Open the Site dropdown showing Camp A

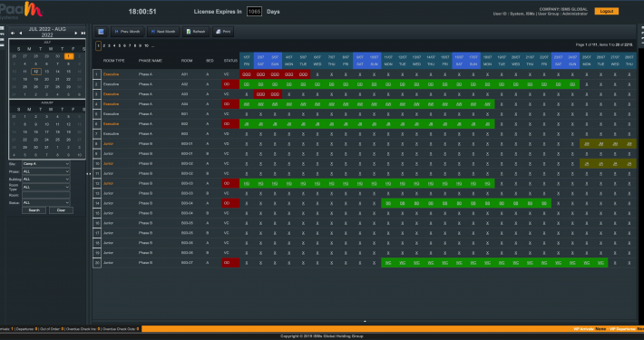click(x=45, y=164)
